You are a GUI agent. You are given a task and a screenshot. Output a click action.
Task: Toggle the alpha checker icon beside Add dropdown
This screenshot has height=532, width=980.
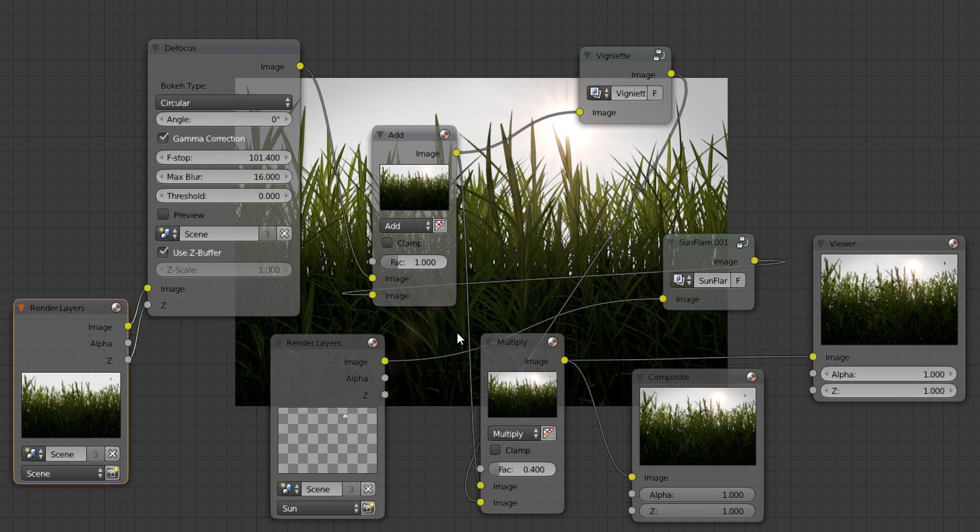click(440, 226)
